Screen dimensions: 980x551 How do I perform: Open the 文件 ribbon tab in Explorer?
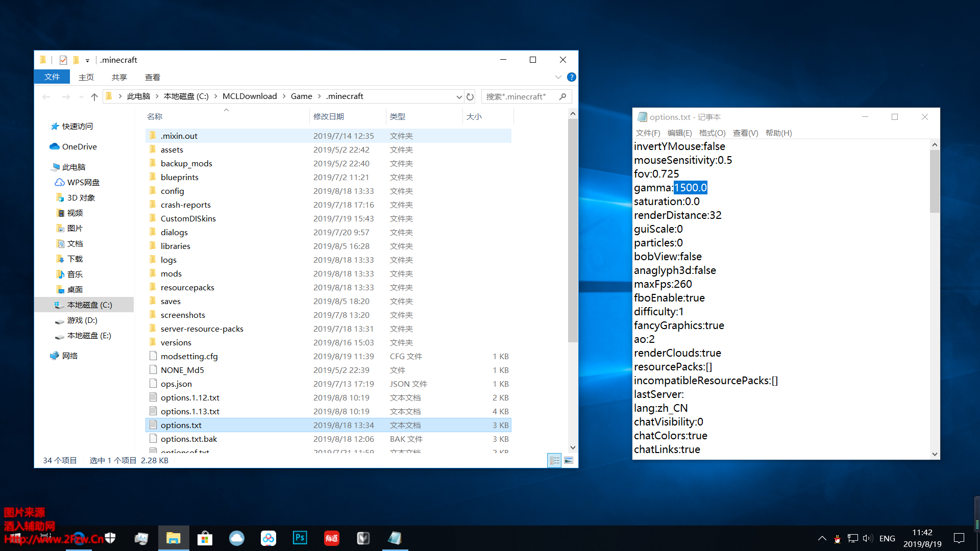click(x=52, y=77)
